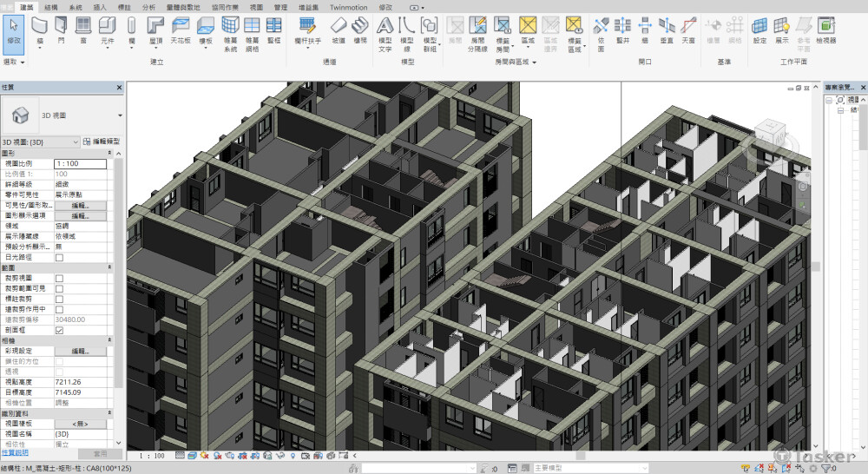Click the 性質說明 help link
Screen dimensions: 868x474
pos(15,452)
